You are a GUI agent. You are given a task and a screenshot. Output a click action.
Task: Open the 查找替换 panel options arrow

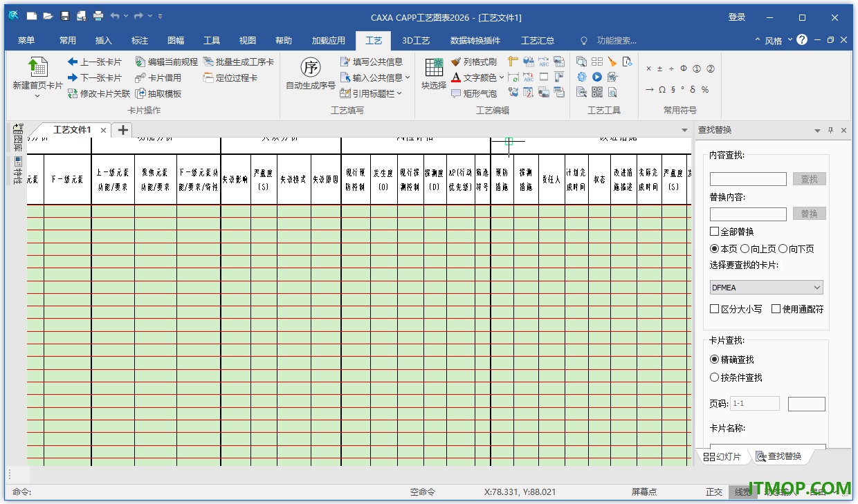coord(817,130)
